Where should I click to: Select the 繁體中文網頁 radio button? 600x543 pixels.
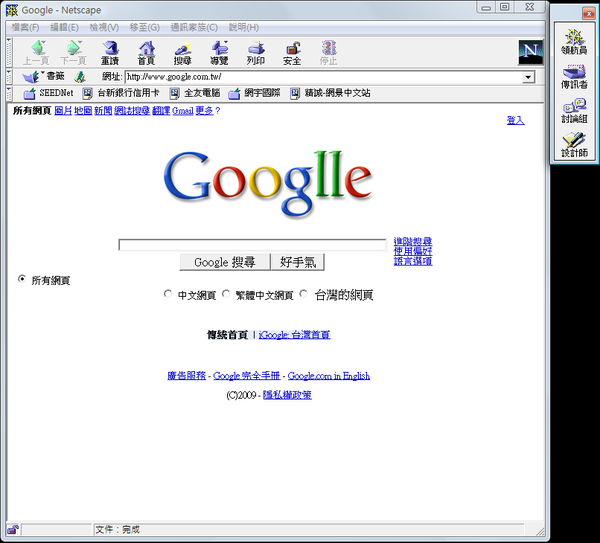point(226,294)
